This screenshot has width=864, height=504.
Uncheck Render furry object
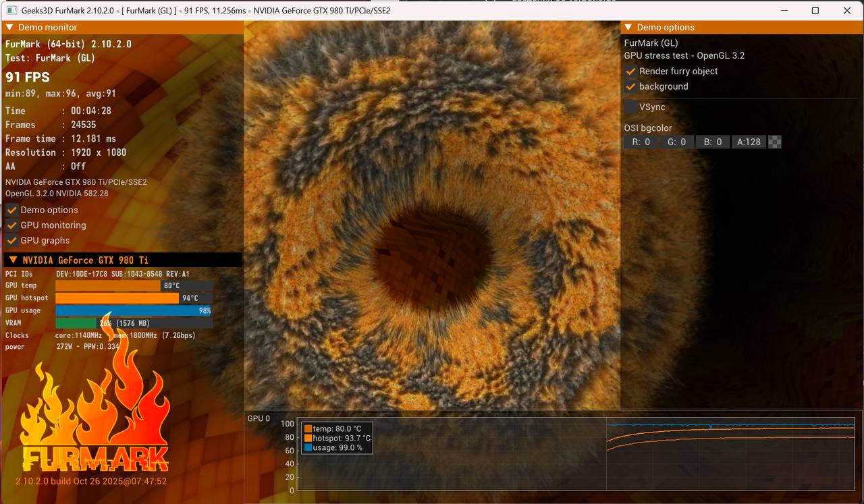630,72
